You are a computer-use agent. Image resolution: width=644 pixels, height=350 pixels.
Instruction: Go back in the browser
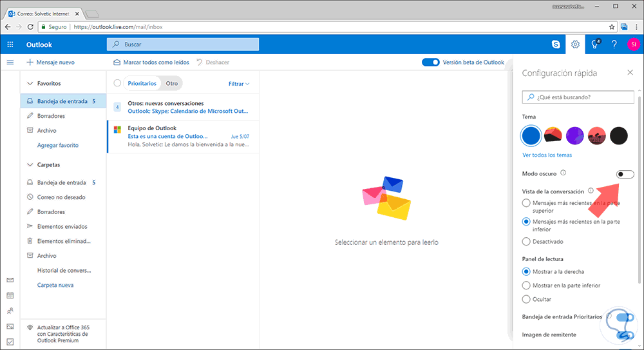8,26
